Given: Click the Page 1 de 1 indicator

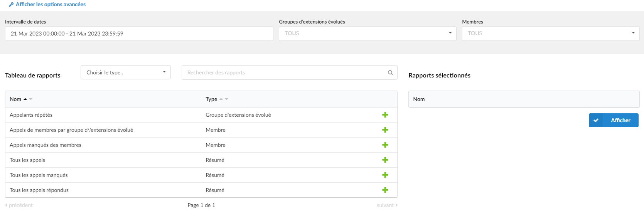Looking at the screenshot, I should [x=201, y=205].
